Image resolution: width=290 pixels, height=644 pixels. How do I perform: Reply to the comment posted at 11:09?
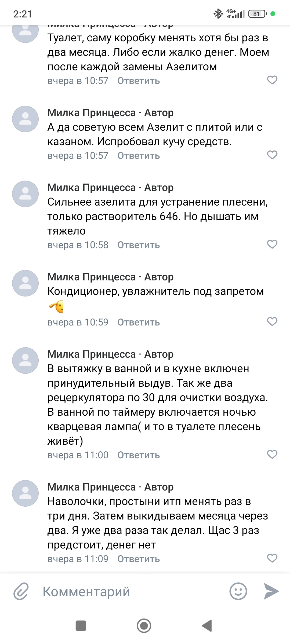[x=139, y=559]
